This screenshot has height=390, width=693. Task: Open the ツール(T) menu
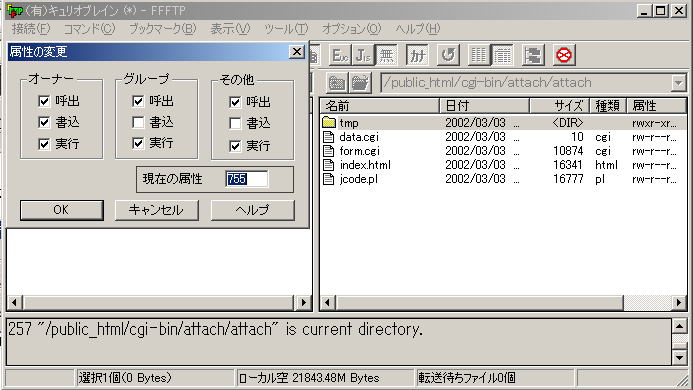[x=286, y=29]
